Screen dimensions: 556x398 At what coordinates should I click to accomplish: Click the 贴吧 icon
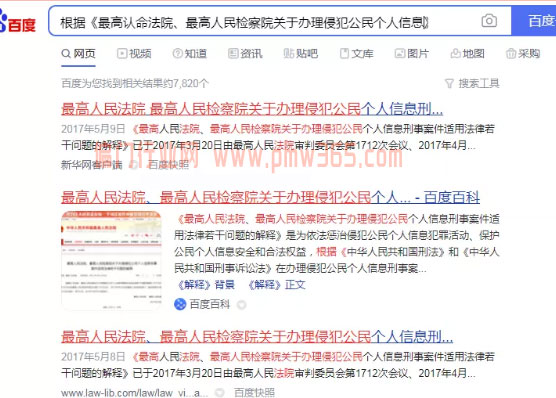click(289, 54)
